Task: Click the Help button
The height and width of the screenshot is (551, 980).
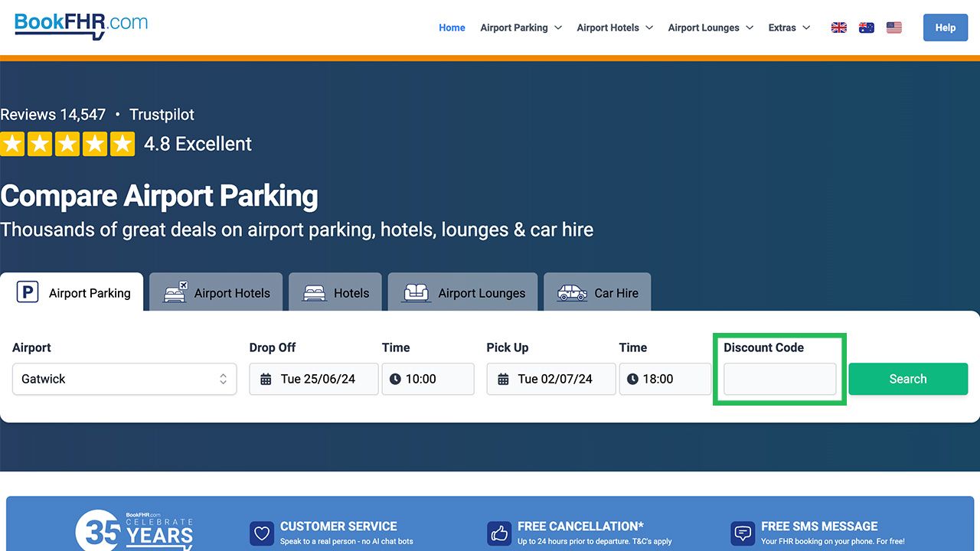Action: coord(946,28)
